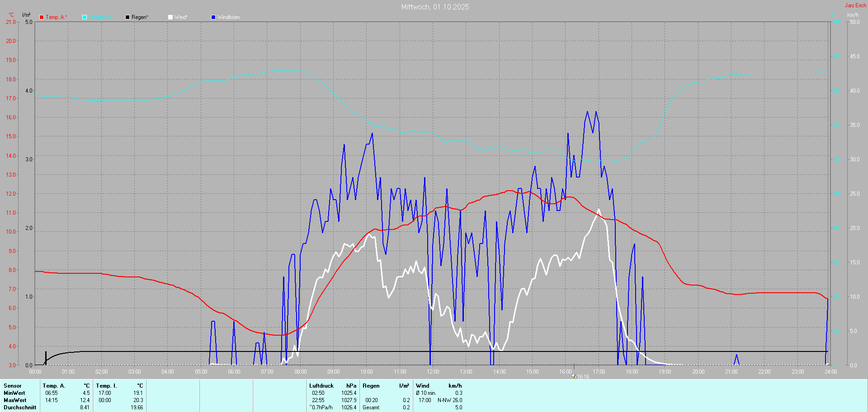Click the '12:00' time axis label
Viewport: 868px width, 412px height.
(433, 372)
